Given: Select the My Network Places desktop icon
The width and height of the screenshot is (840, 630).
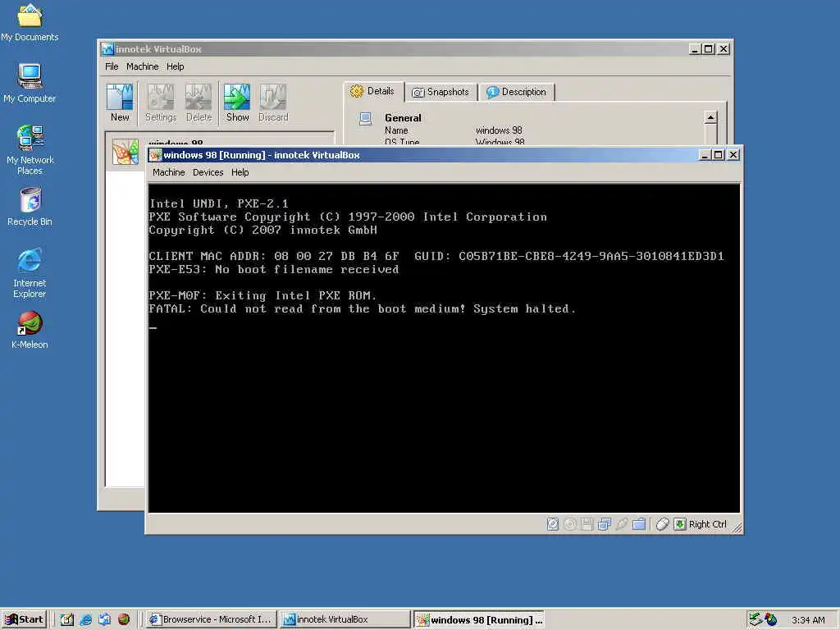Looking at the screenshot, I should 30,150.
